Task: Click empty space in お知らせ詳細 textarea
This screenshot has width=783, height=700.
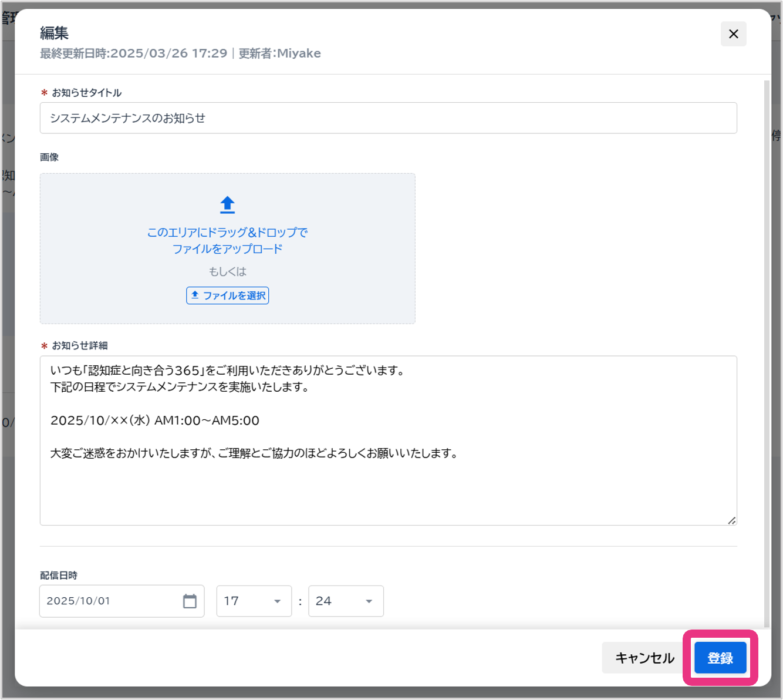Action: (x=387, y=493)
